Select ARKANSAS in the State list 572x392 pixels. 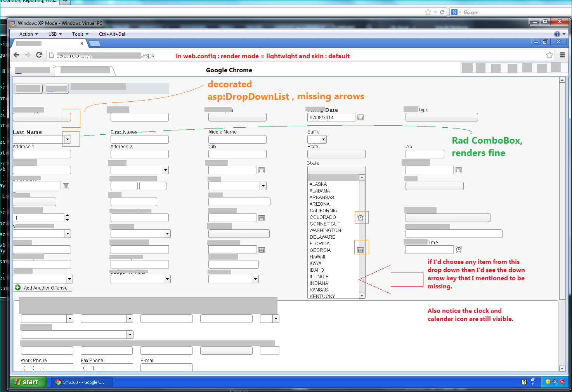pos(334,198)
